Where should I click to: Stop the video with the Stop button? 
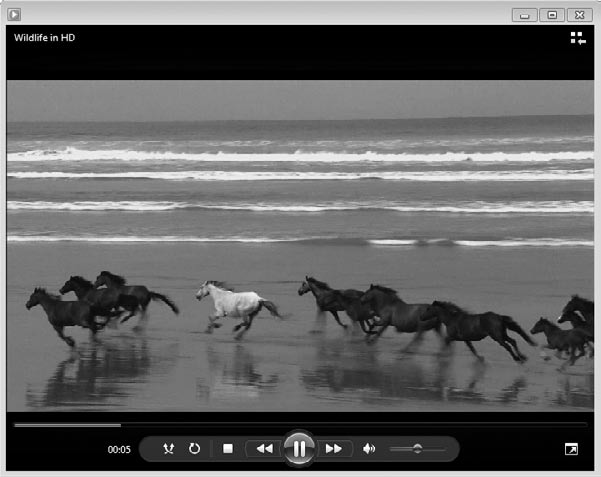pos(228,449)
